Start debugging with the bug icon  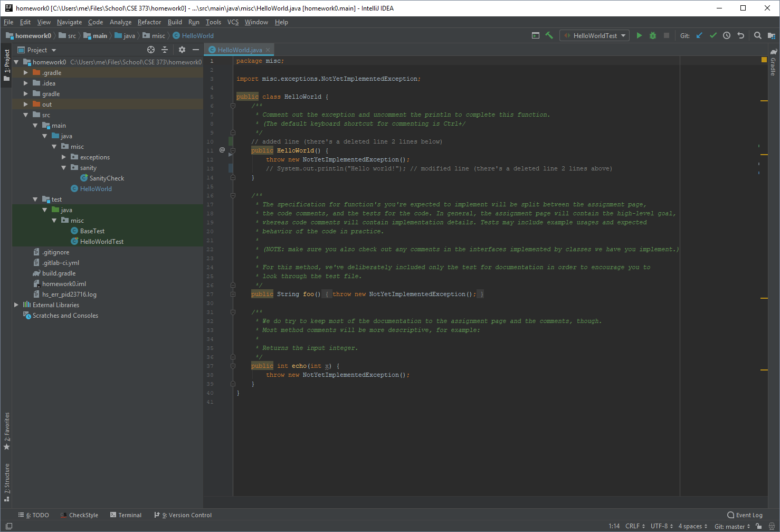tap(653, 35)
